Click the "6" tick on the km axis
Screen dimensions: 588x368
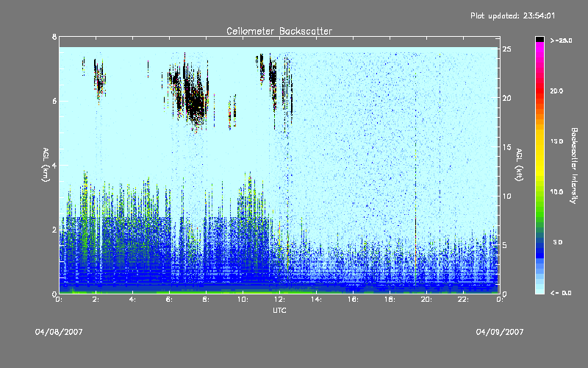click(54, 101)
